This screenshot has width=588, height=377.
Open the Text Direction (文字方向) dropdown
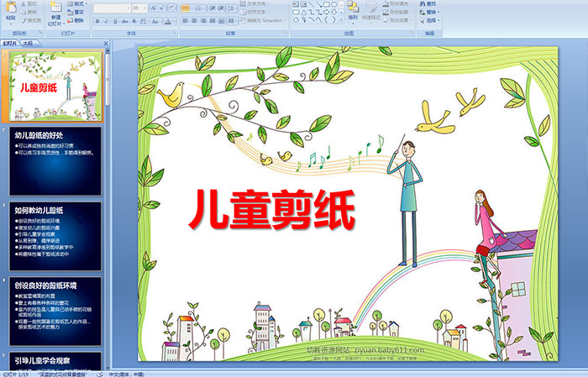tap(255, 3)
